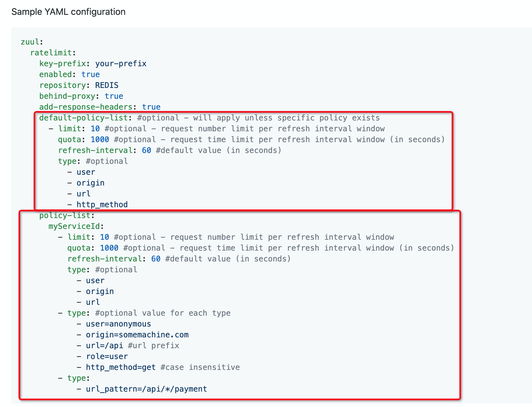Click the REDIS repository value

[107, 85]
